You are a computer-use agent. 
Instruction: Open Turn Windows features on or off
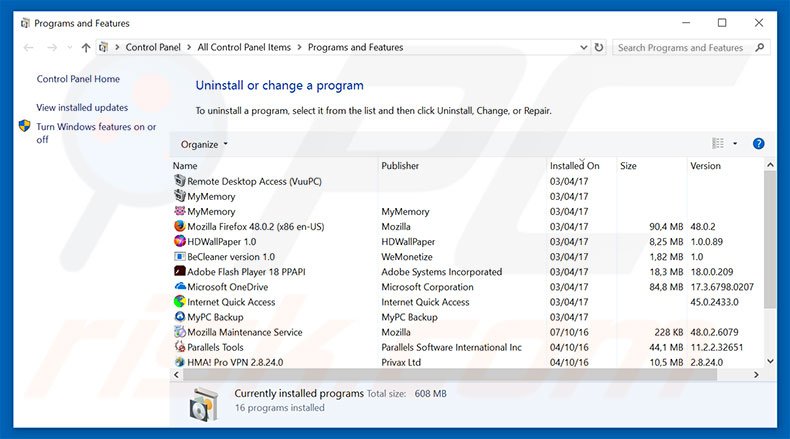(96, 133)
